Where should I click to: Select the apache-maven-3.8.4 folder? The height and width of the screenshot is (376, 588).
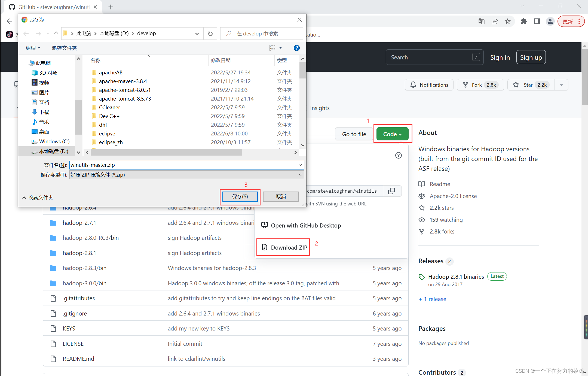123,81
